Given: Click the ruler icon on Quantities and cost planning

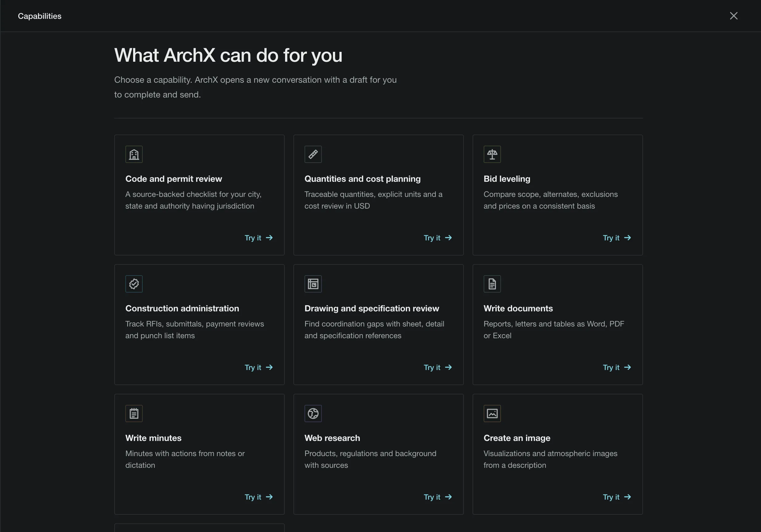Looking at the screenshot, I should pos(313,154).
